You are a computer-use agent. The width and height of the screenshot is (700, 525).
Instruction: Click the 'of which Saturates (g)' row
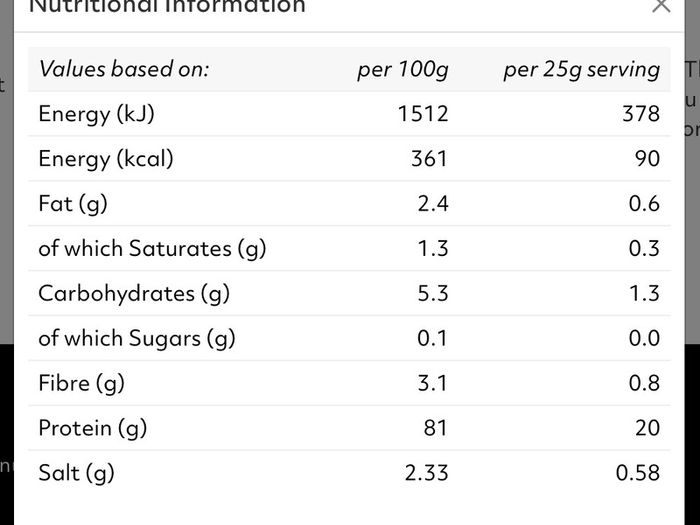pos(349,248)
